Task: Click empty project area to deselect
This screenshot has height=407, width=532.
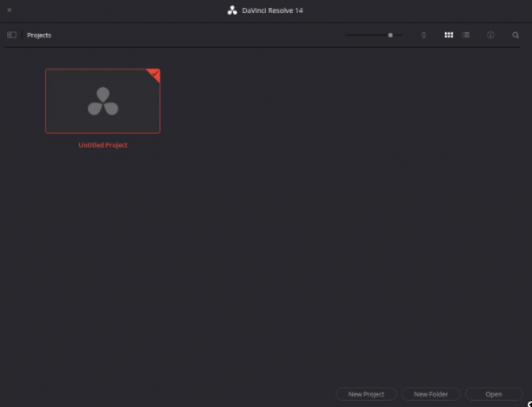Action: click(305, 237)
